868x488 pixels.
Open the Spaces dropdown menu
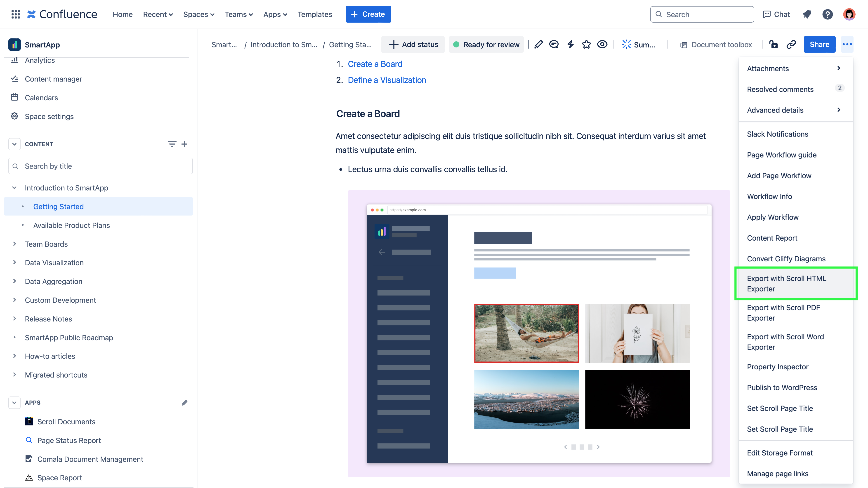pyautogui.click(x=198, y=14)
